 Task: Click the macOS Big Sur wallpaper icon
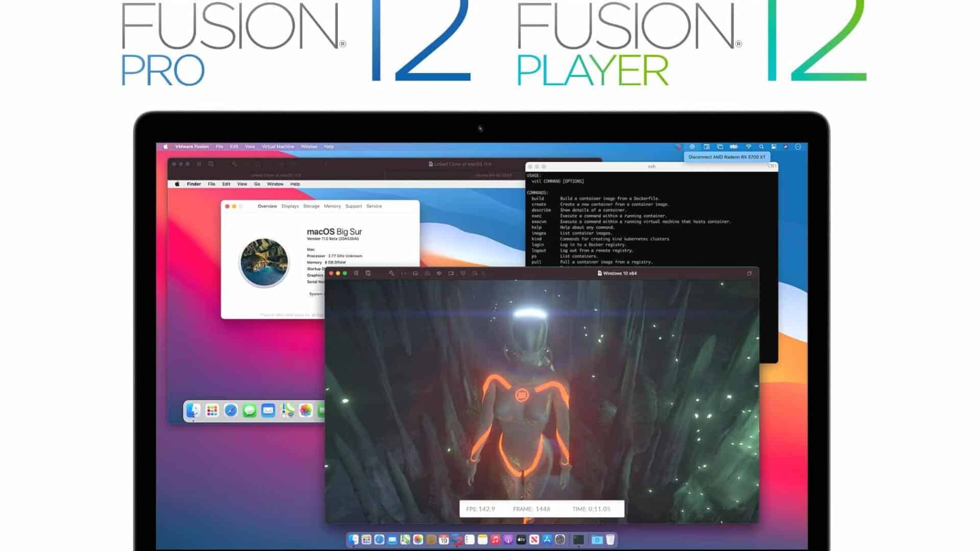264,262
